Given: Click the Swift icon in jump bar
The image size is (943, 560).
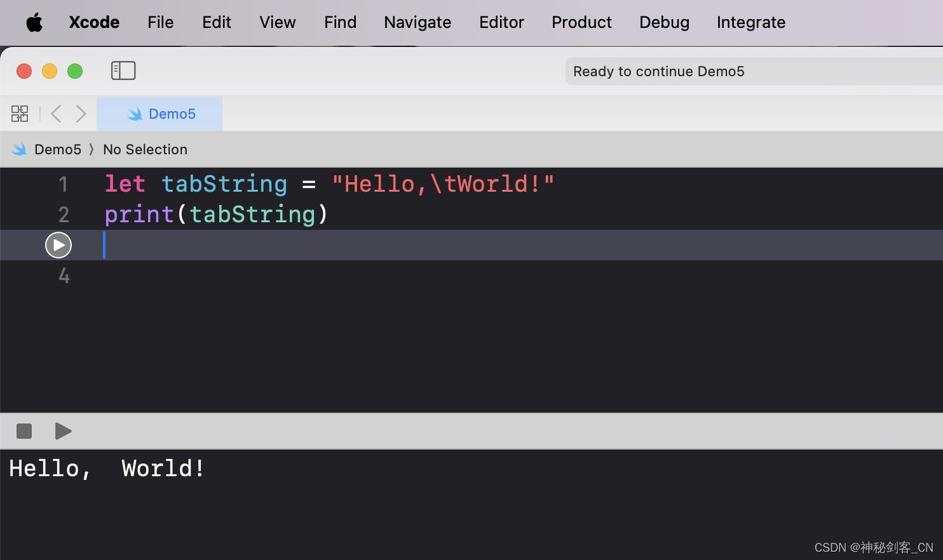Looking at the screenshot, I should coord(20,149).
